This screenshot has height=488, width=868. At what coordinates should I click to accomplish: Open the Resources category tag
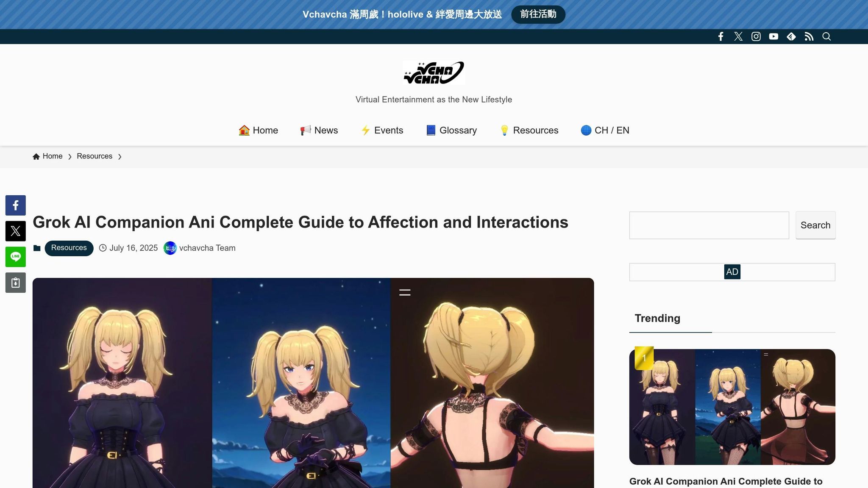pos(69,248)
